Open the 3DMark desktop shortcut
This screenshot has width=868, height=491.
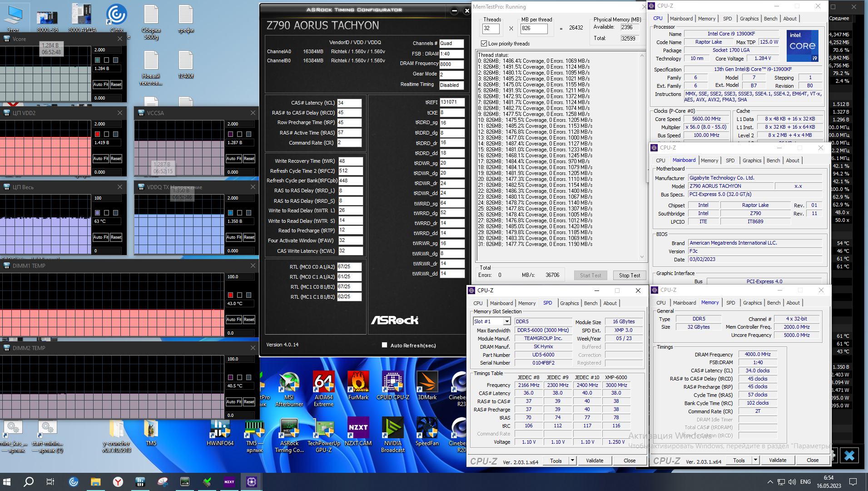point(427,386)
